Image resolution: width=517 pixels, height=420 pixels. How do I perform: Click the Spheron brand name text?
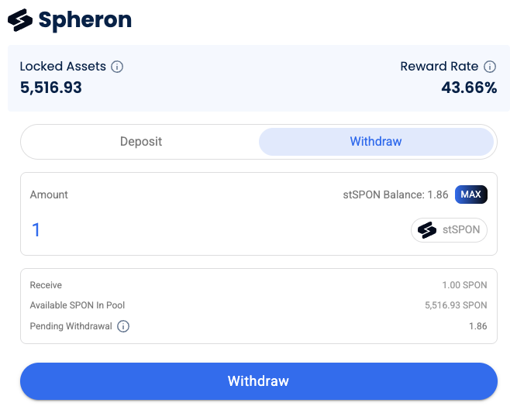pyautogui.click(x=85, y=20)
